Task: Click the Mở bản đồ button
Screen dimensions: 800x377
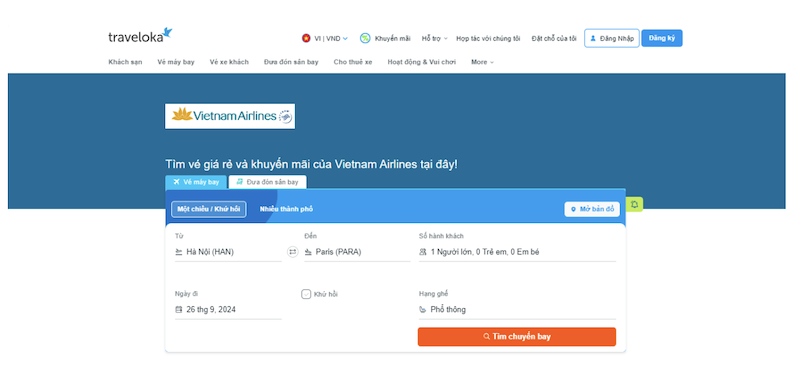Action: [x=592, y=209]
